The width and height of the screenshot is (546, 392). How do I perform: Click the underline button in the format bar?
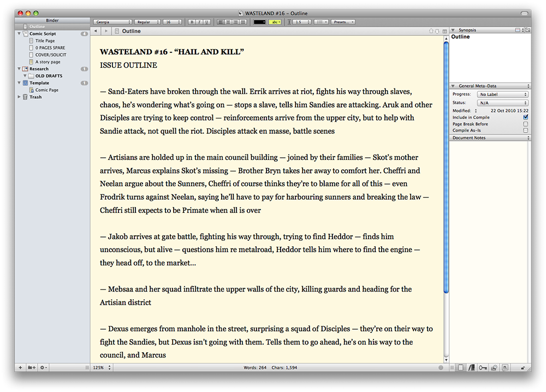206,22
